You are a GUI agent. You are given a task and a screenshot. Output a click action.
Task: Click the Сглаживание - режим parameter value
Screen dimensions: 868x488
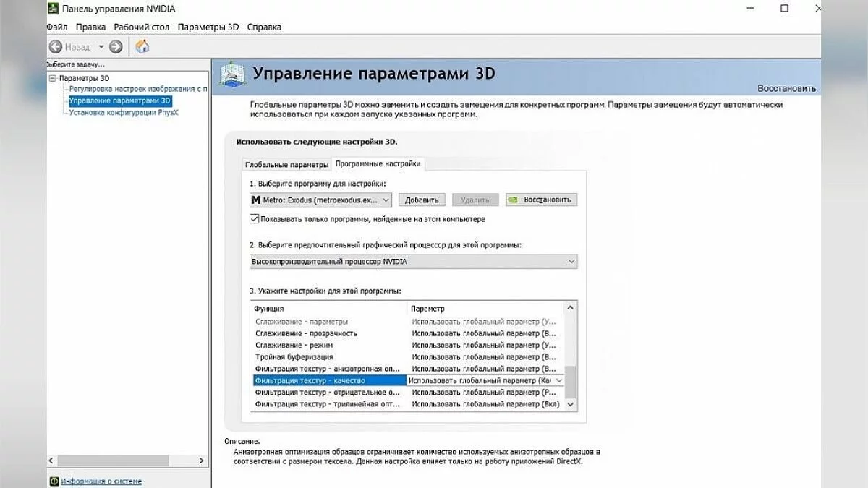(x=485, y=345)
